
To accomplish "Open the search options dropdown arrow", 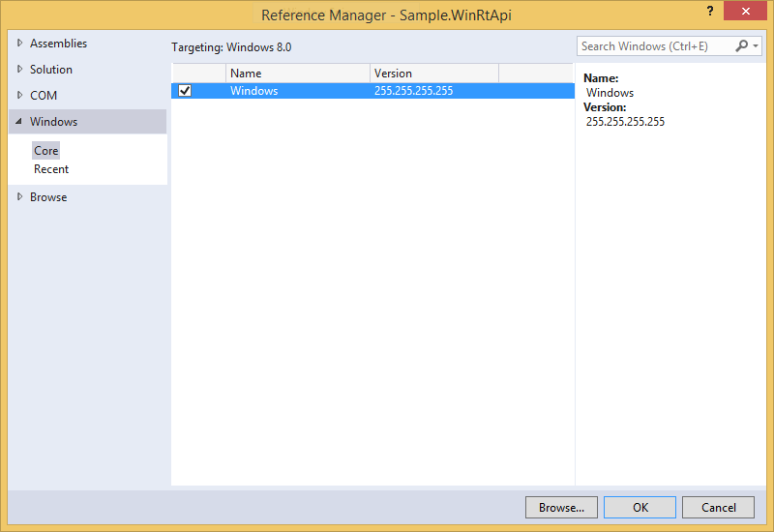I will click(756, 46).
